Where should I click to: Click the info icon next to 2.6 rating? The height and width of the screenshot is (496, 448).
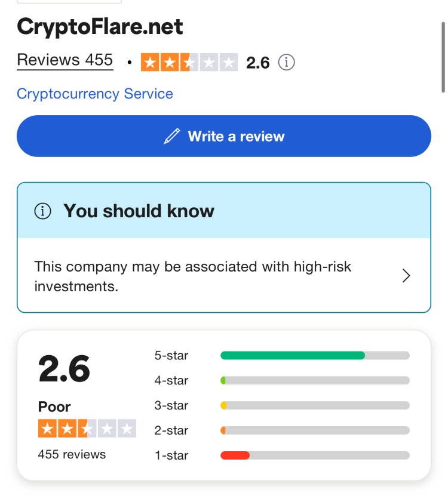point(287,61)
